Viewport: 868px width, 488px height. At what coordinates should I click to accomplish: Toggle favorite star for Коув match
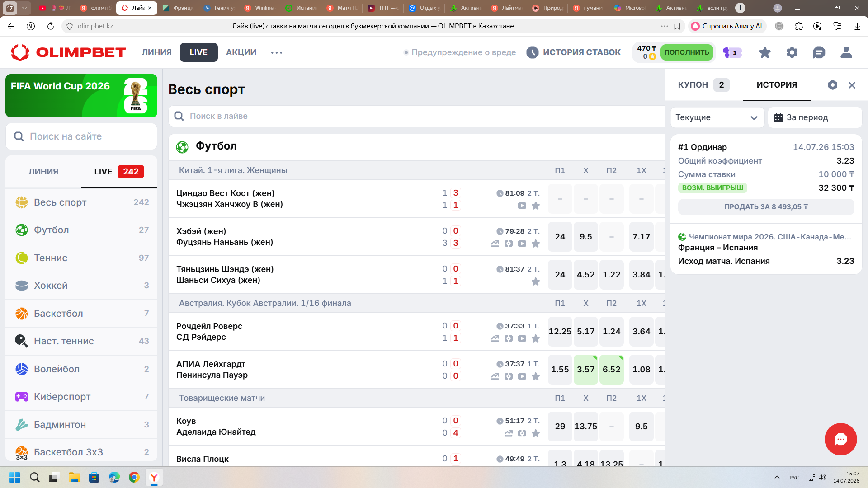tap(536, 433)
